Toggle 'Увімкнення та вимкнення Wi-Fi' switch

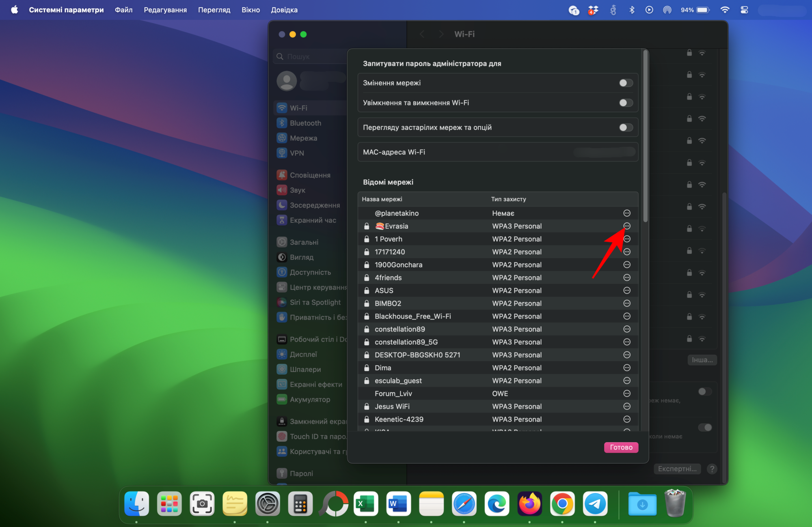(x=626, y=103)
